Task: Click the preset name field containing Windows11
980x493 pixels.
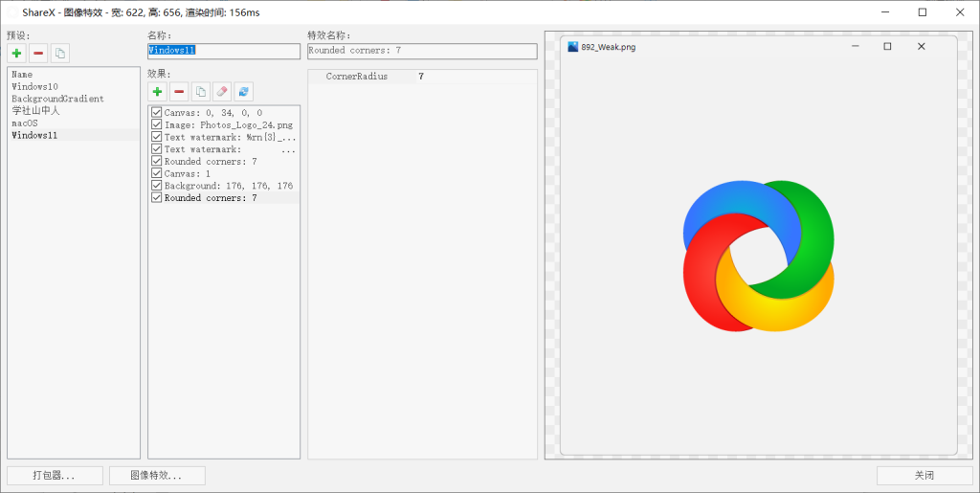Action: 223,51
